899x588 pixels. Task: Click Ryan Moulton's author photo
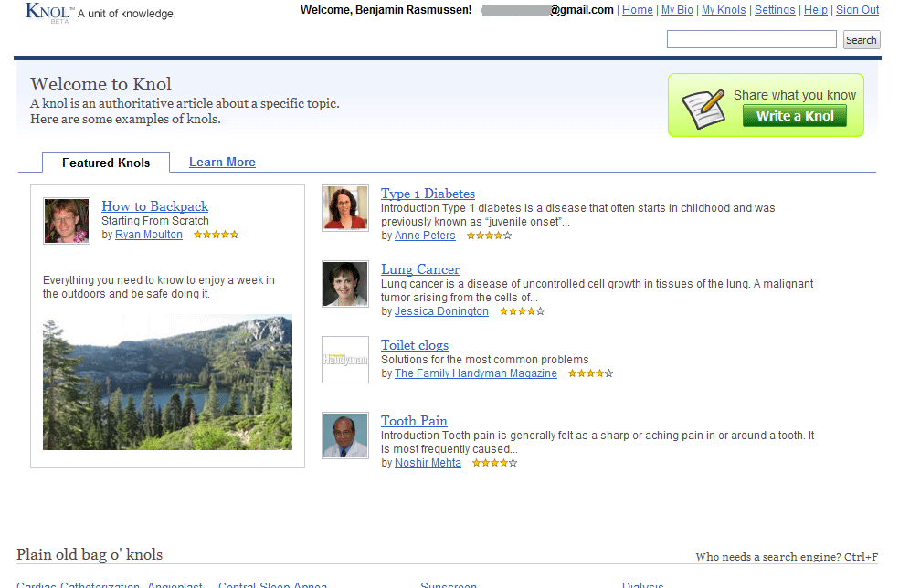click(x=67, y=221)
